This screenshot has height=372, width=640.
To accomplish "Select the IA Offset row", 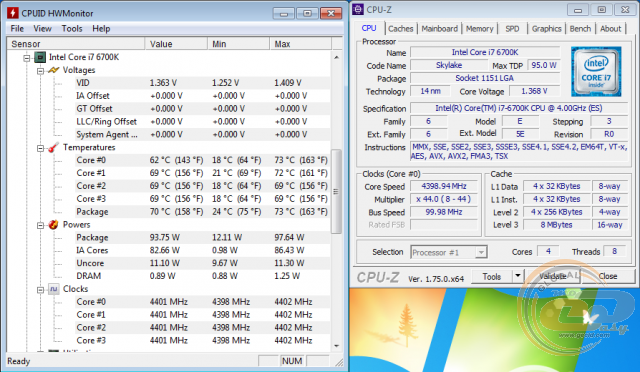I will point(202,96).
